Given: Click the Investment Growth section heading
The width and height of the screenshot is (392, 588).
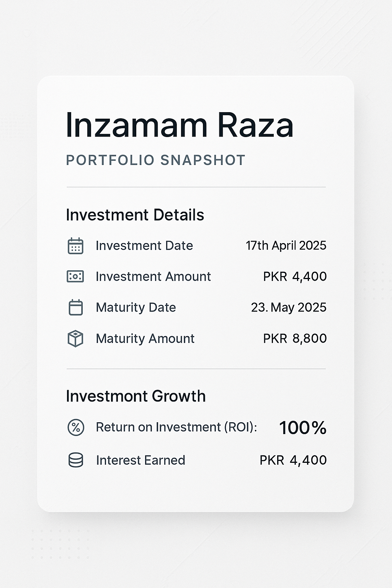Looking at the screenshot, I should [x=136, y=396].
